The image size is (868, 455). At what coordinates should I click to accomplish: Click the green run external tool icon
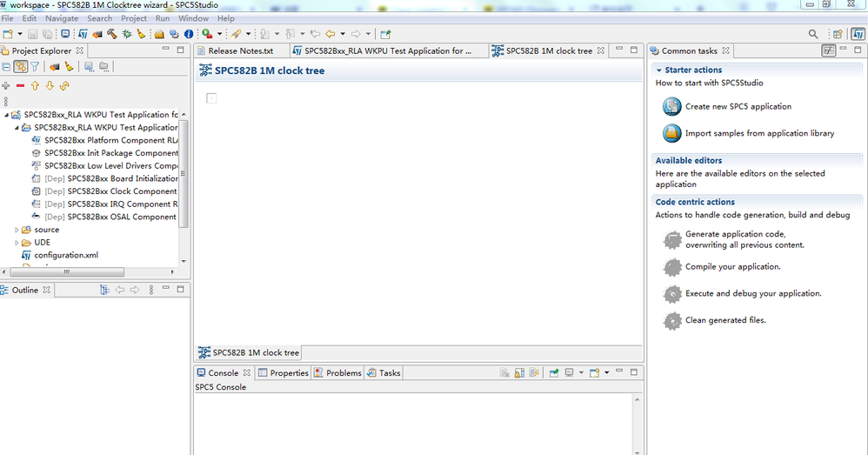click(207, 34)
